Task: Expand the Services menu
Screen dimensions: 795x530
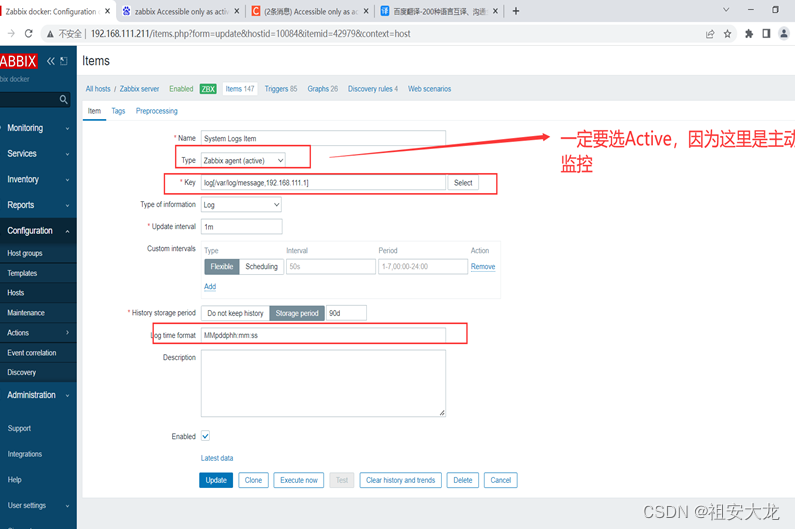Action: tap(38, 153)
